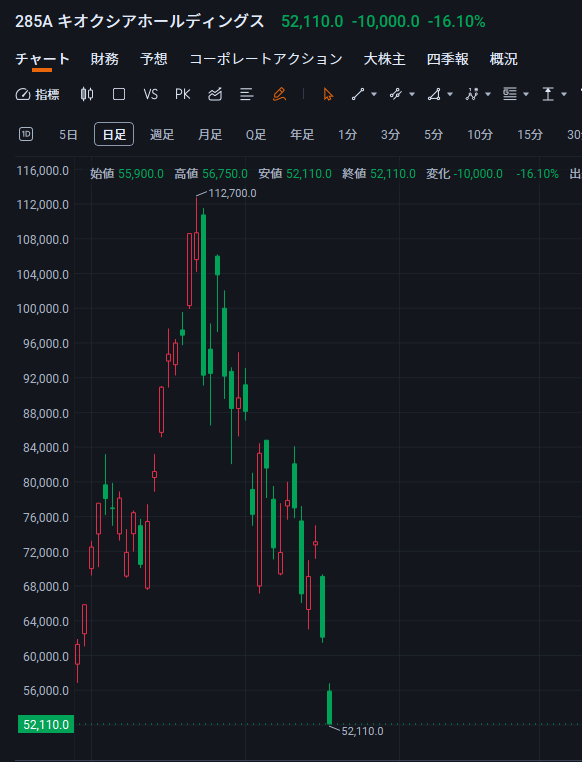582x762 pixels.
Task: Select the 1分 timeframe
Action: pos(347,135)
